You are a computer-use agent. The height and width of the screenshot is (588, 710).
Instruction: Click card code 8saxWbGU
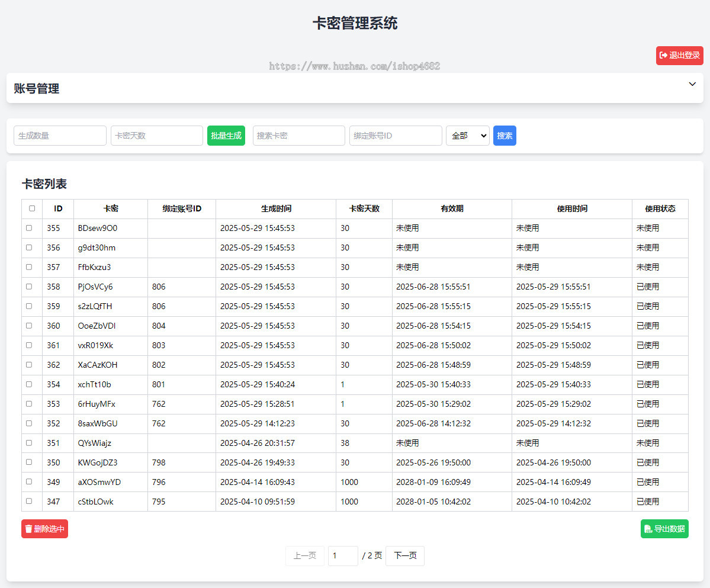click(x=97, y=424)
